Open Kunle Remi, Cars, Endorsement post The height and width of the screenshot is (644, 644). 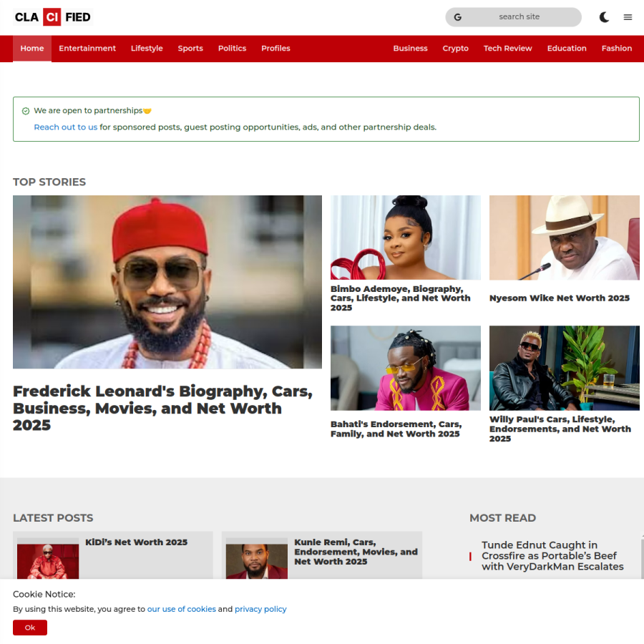pyautogui.click(x=356, y=552)
